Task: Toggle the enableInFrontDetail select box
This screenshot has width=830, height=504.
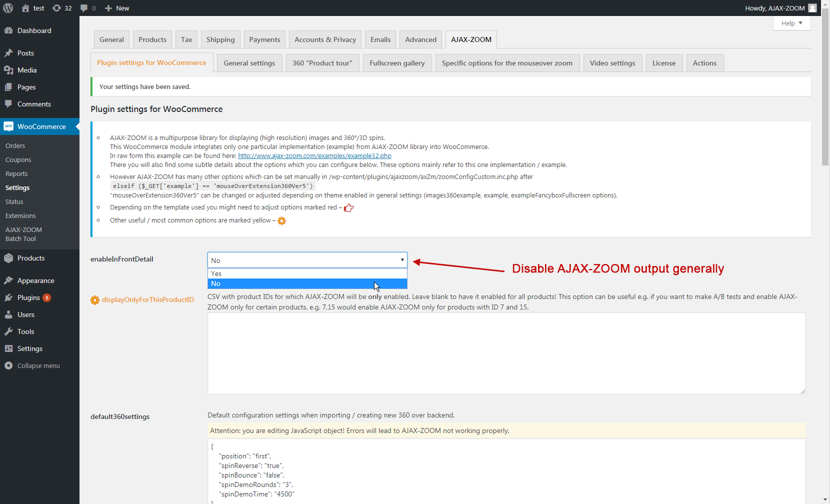Action: 307,260
